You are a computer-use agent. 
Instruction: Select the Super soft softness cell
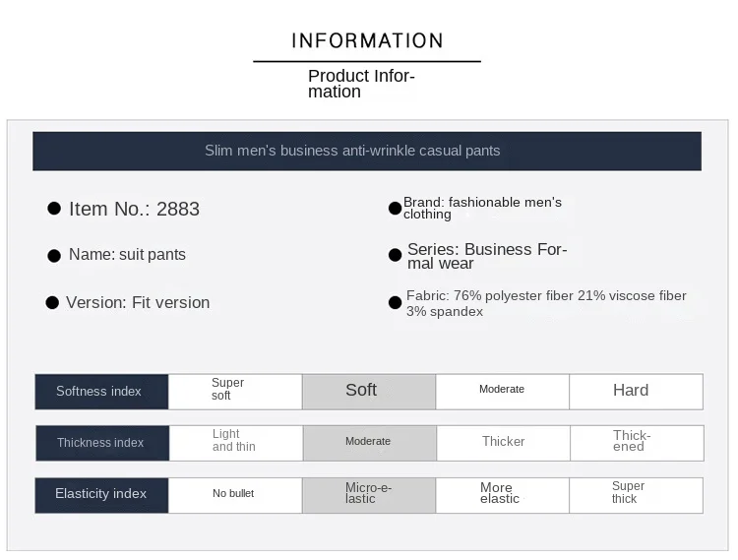point(235,392)
